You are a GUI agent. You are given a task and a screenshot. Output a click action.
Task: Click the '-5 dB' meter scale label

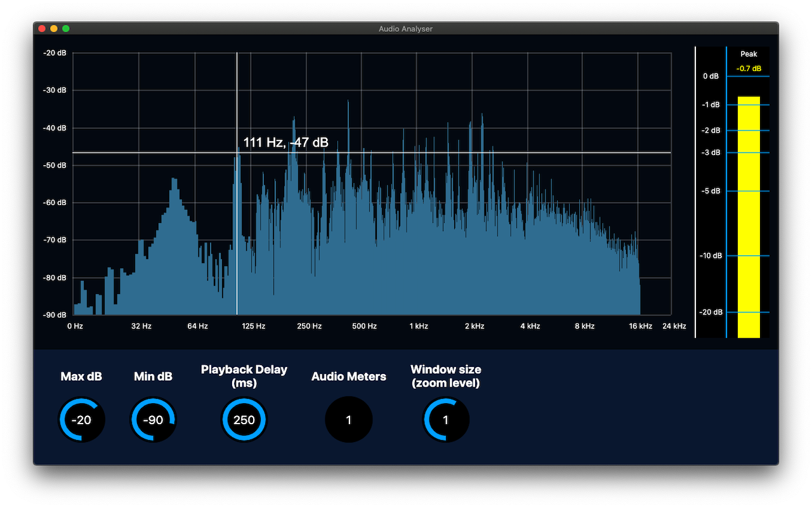pyautogui.click(x=711, y=191)
